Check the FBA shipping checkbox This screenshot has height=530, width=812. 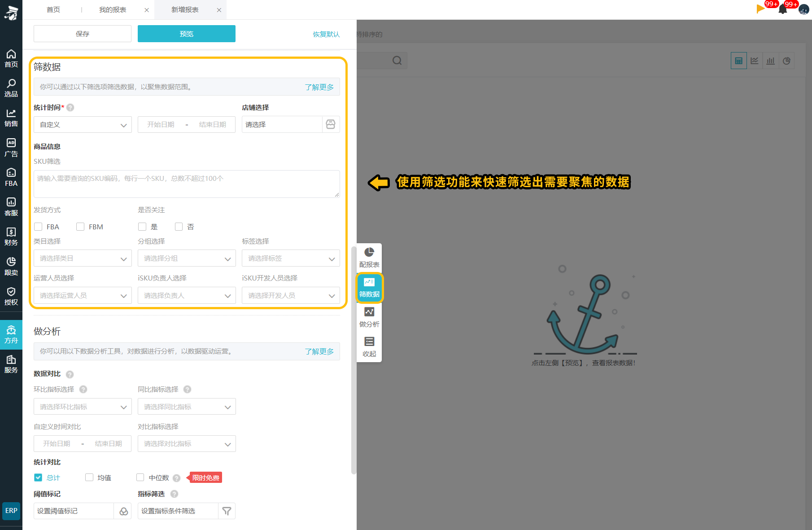coord(38,227)
